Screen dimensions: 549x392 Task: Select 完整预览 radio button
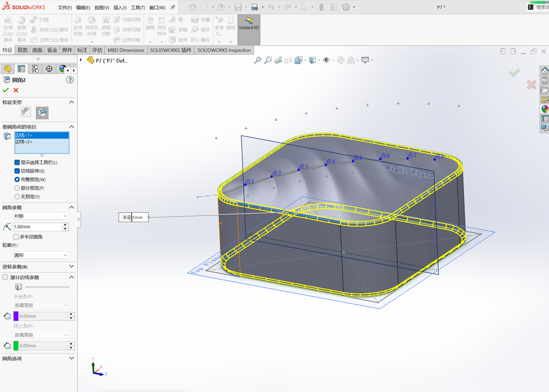click(17, 179)
